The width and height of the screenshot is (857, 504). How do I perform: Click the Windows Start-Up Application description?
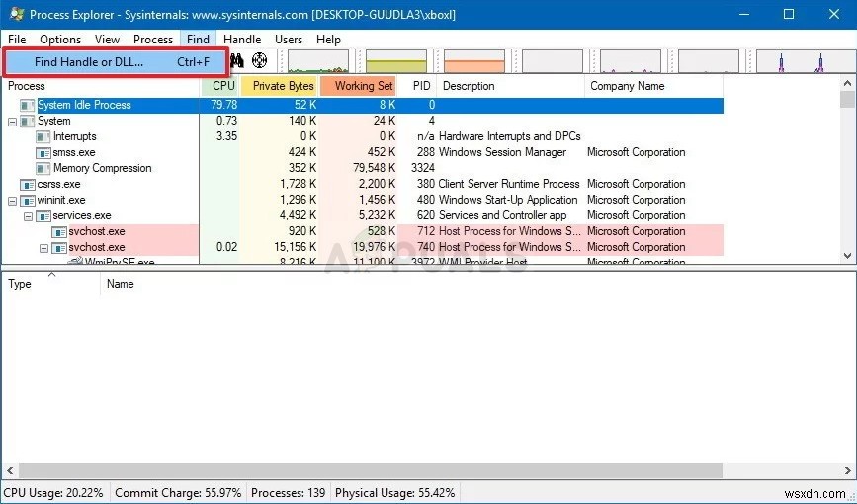coord(508,200)
